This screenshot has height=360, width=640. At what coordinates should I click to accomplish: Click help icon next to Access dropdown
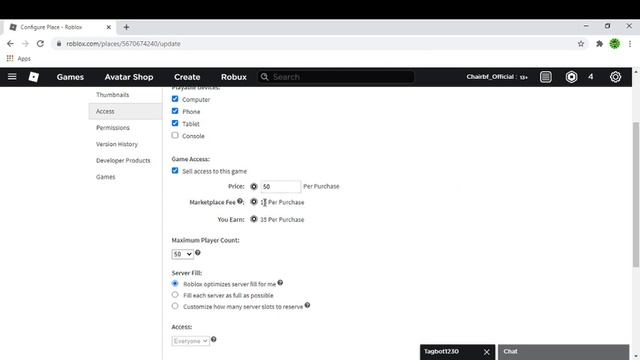pos(213,339)
